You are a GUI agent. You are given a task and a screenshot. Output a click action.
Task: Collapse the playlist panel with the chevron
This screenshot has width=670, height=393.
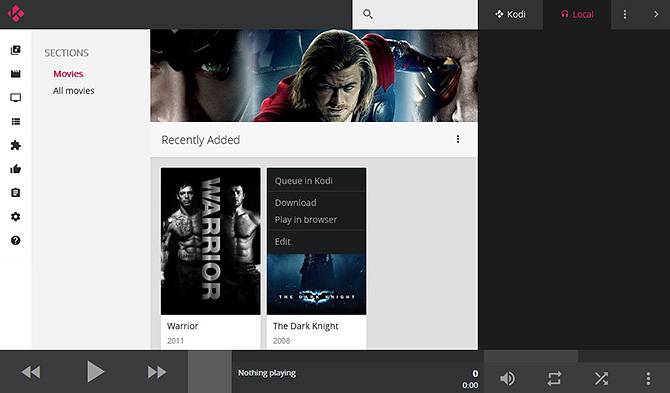[656, 15]
